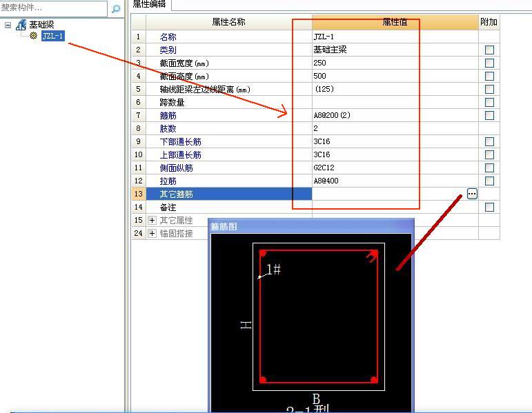Click the 搜索构件 search input field

[x=53, y=8]
